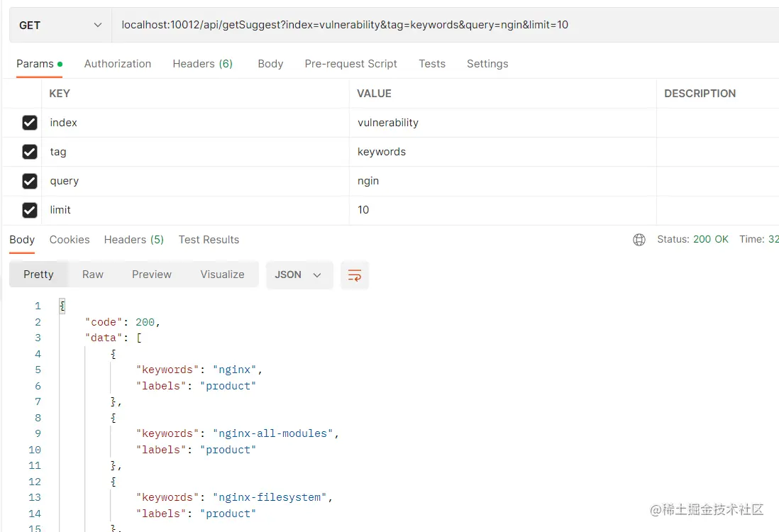Open the GET method dropdown
The image size is (779, 532).
[60, 25]
